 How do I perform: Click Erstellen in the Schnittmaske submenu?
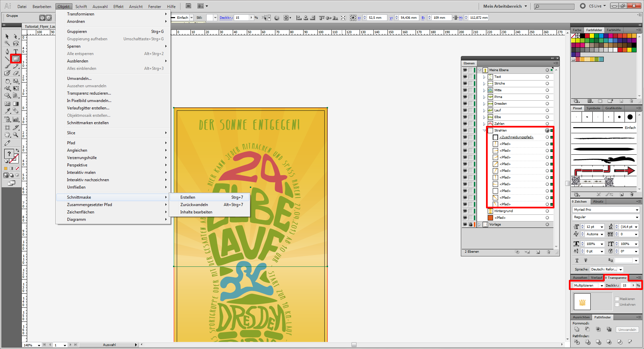(x=188, y=197)
